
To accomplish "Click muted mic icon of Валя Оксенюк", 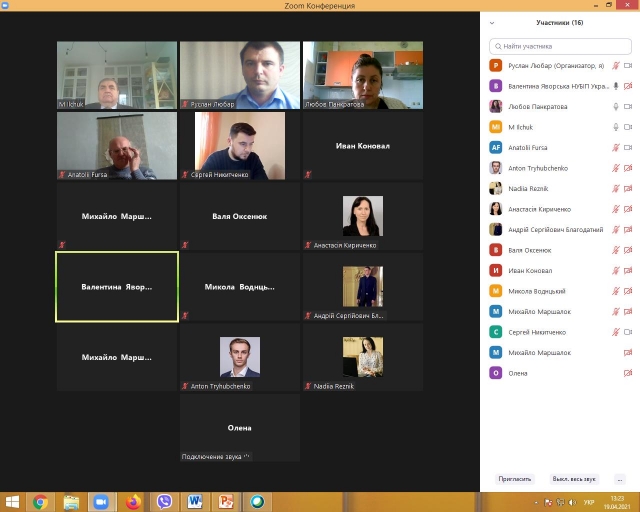I will [616, 250].
